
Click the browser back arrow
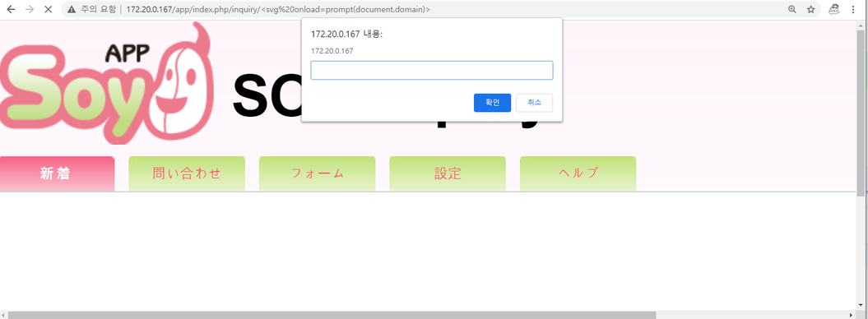[x=11, y=9]
